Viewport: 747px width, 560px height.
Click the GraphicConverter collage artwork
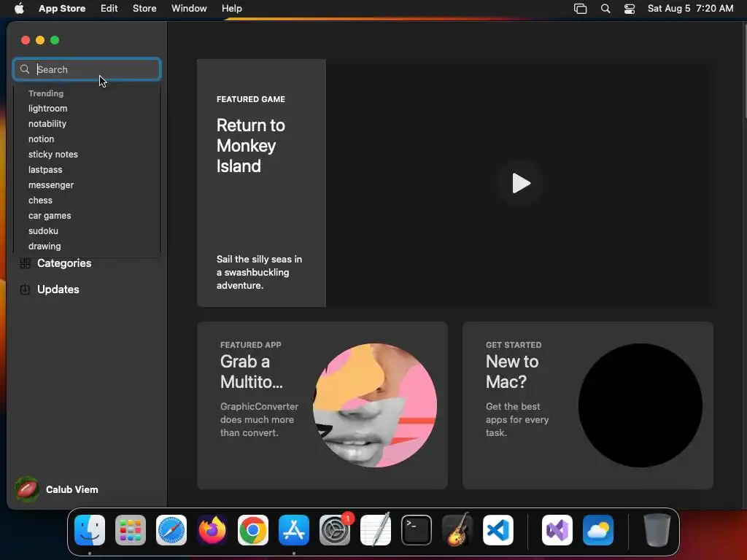(374, 405)
